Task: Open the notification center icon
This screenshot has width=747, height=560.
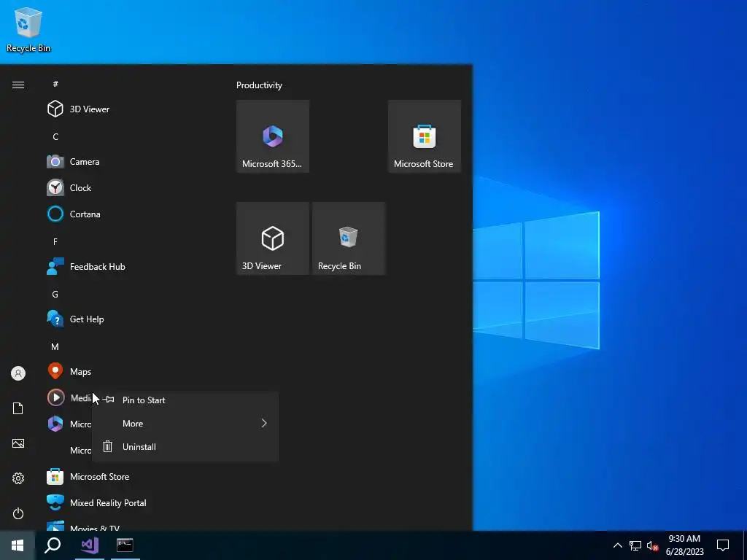Action: point(723,545)
